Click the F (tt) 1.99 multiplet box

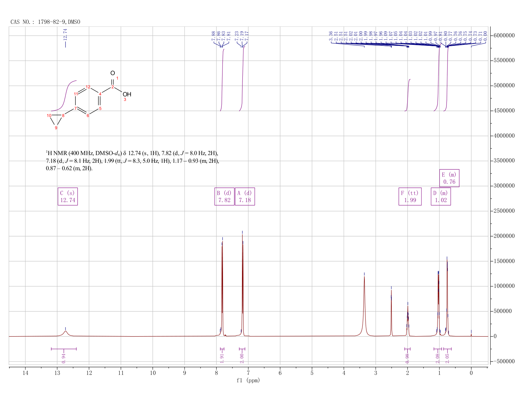click(x=410, y=196)
